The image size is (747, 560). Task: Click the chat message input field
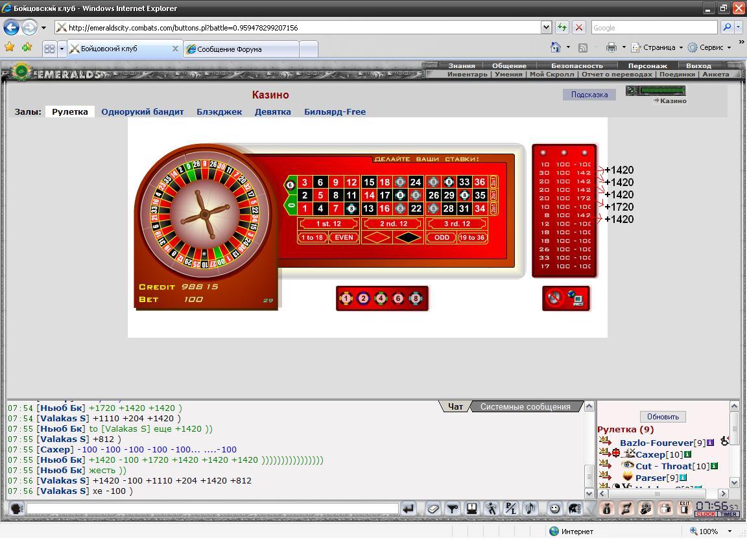coord(213,509)
